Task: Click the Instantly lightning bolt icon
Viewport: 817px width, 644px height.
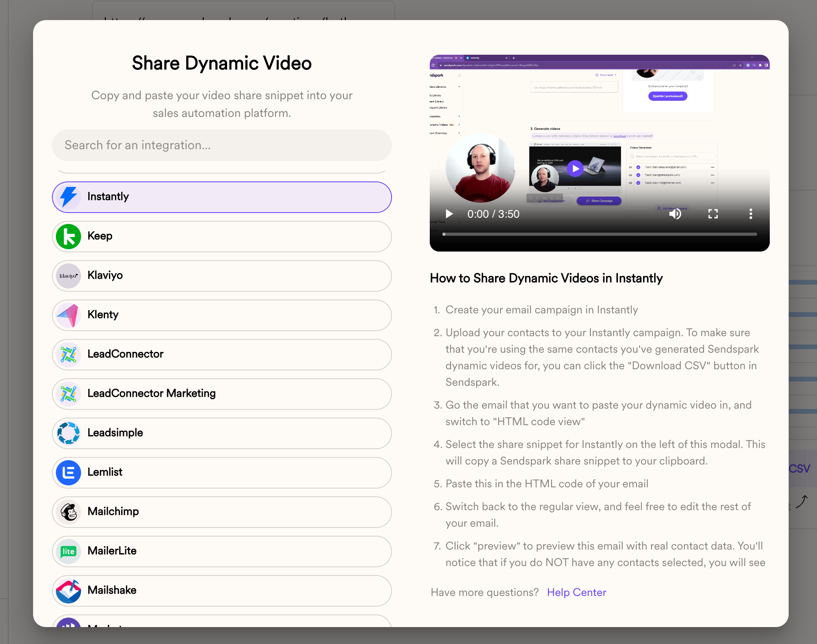Action: click(x=68, y=197)
